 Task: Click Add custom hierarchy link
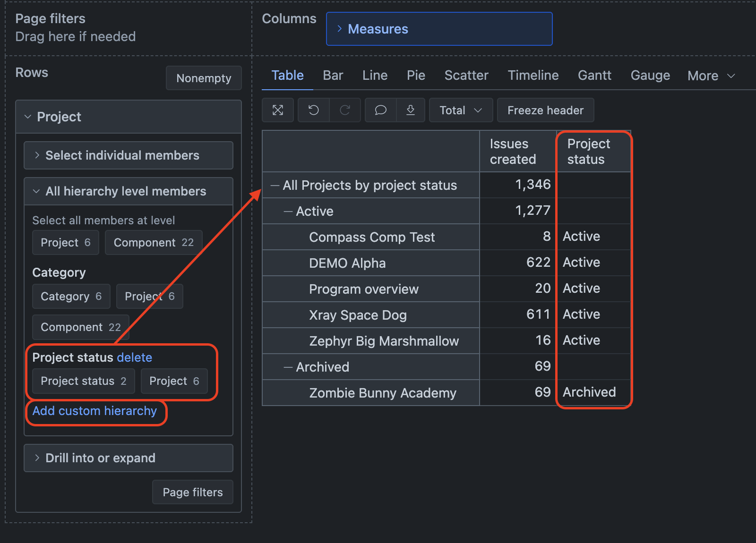[94, 411]
